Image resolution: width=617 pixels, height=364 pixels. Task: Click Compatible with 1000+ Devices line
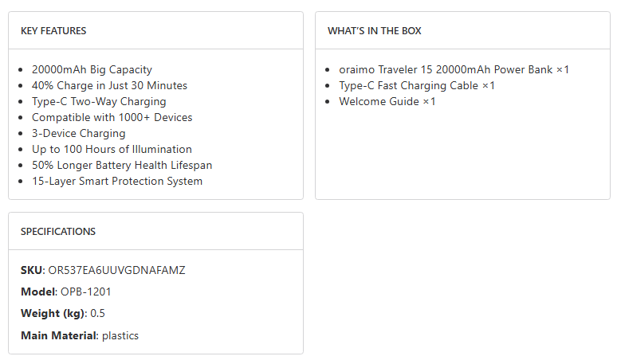[x=112, y=117]
